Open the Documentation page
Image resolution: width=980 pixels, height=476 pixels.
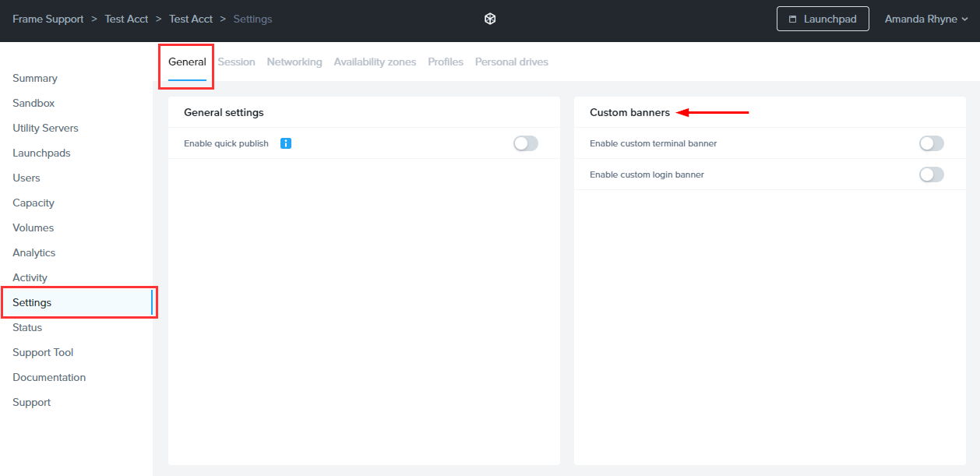tap(48, 377)
